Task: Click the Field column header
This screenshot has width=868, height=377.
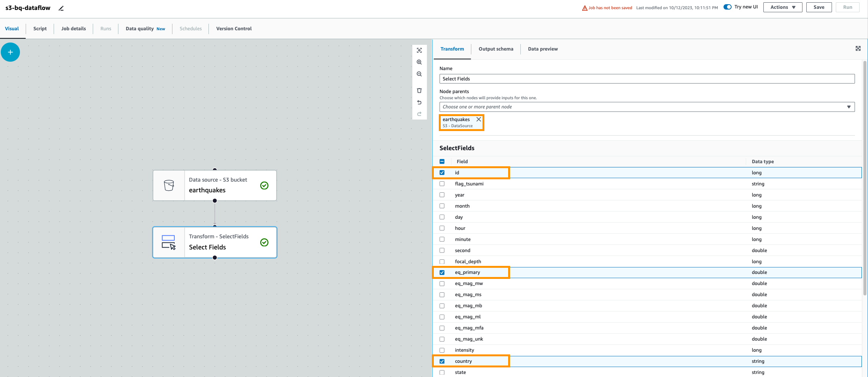Action: tap(462, 162)
